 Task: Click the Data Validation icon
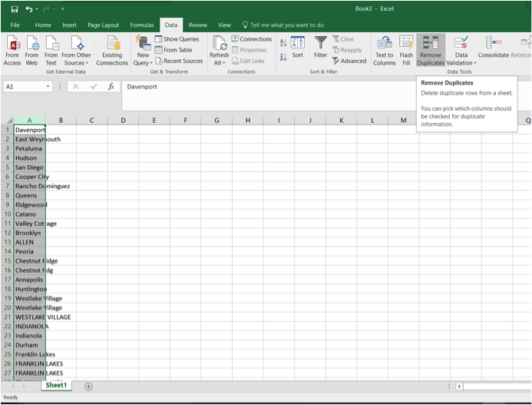(461, 43)
